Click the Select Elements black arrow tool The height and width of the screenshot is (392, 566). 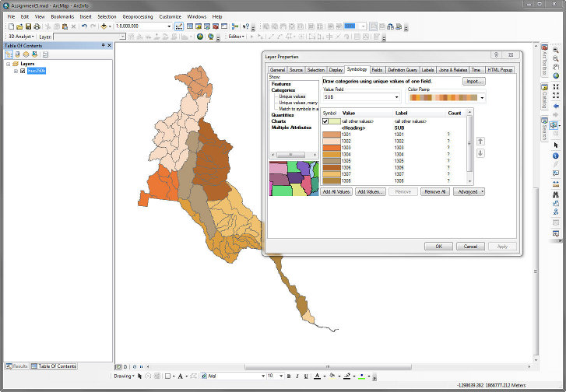(556, 145)
